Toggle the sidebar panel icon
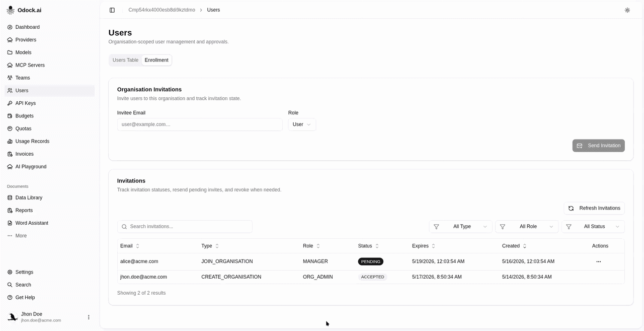 pyautogui.click(x=112, y=10)
